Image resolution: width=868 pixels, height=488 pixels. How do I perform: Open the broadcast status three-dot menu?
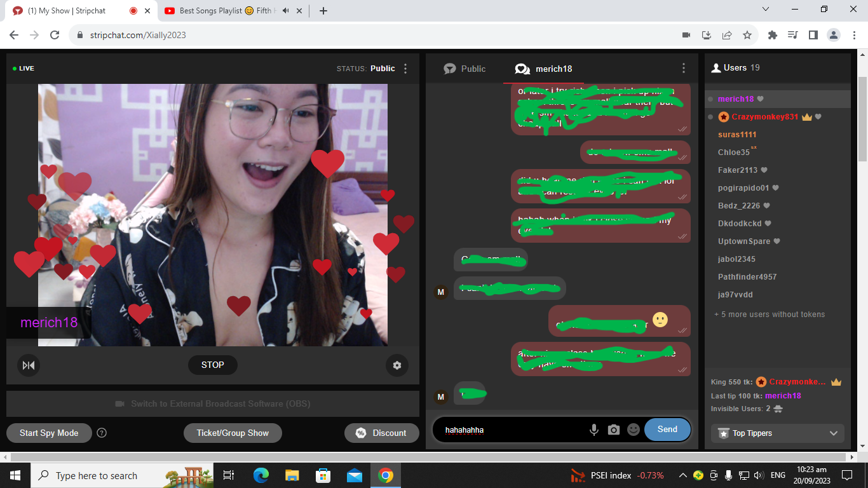tap(406, 69)
